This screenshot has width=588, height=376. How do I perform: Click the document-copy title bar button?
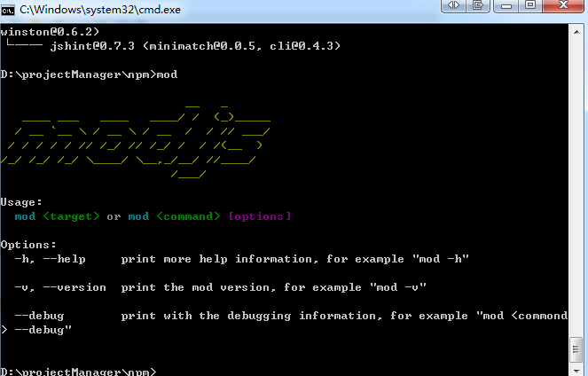(x=478, y=5)
